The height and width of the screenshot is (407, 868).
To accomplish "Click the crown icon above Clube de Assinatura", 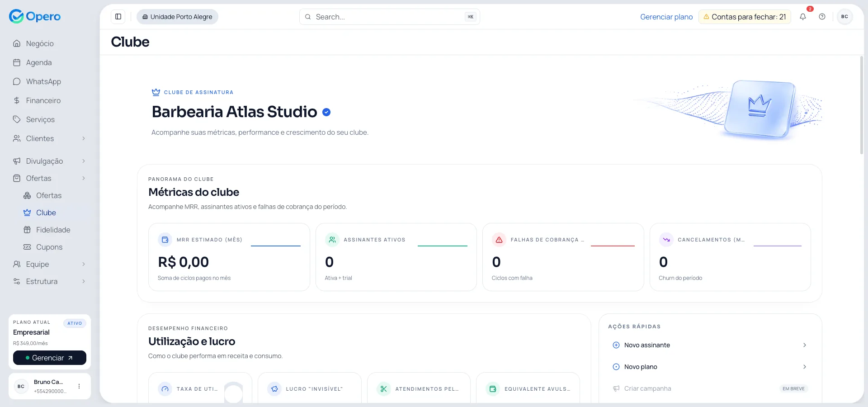I will pos(156,92).
